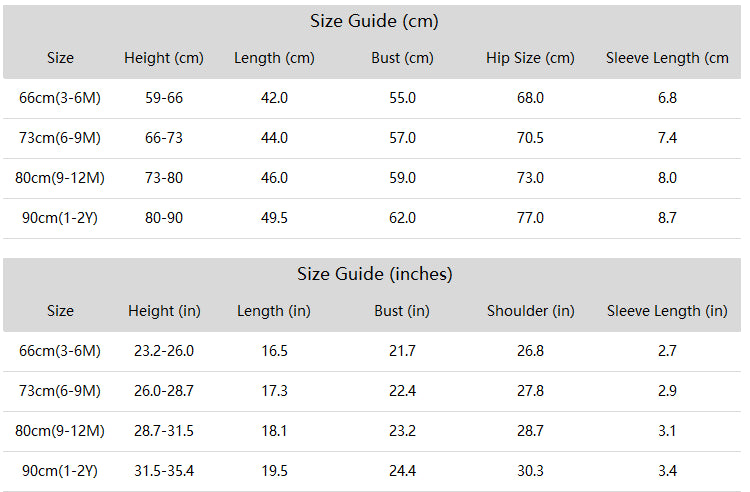The image size is (750, 492).
Task: Select the 73cm(6-9M) row in cm table
Action: tap(372, 139)
